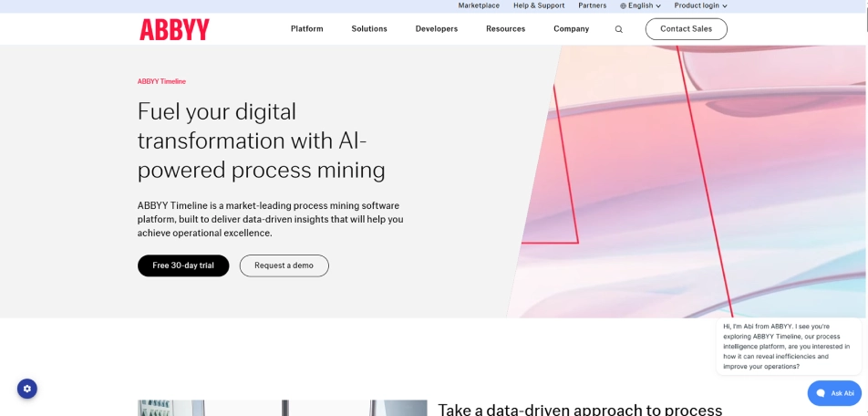The height and width of the screenshot is (416, 868).
Task: Open the Solutions menu
Action: [369, 29]
